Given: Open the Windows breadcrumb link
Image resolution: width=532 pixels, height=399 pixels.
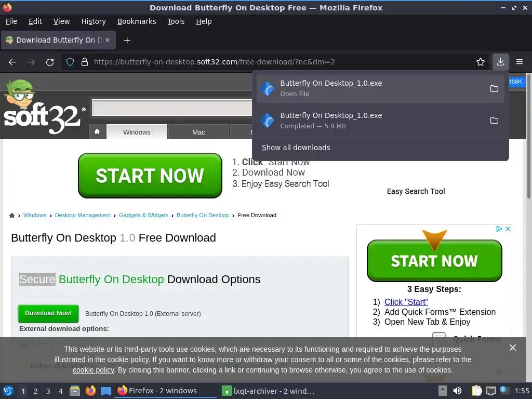Looking at the screenshot, I should click(35, 215).
